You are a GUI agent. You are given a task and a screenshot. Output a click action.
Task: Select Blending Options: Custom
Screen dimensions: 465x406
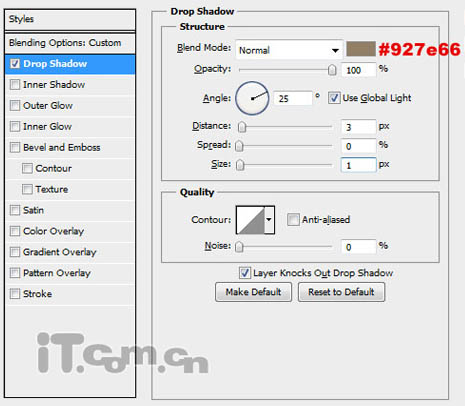70,43
